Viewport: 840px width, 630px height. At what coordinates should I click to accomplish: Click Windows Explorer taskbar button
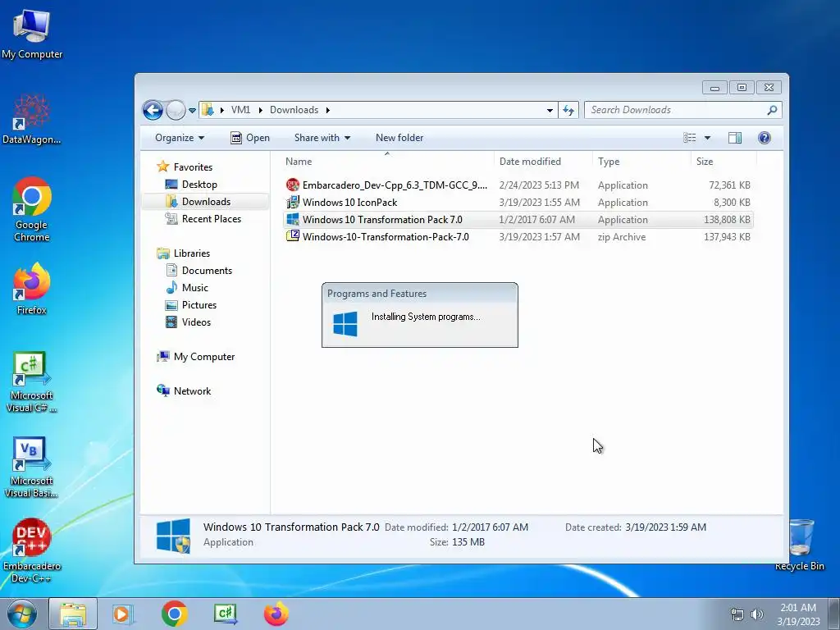tap(73, 614)
